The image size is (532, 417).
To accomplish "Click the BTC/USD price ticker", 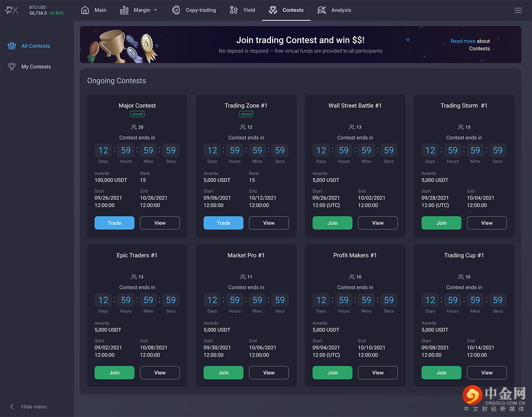I will [x=47, y=10].
